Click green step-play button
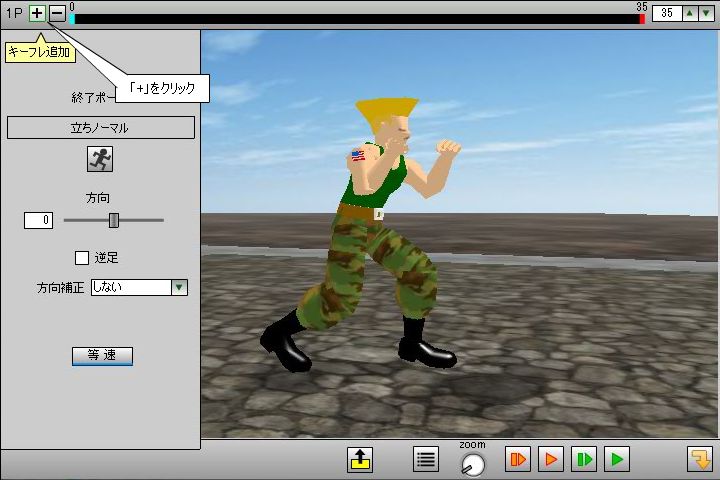 pos(584,459)
